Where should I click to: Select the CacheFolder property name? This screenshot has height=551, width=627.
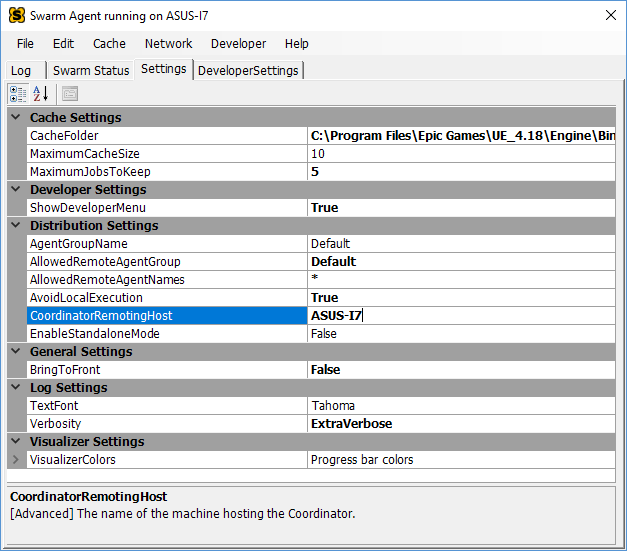[x=167, y=136]
